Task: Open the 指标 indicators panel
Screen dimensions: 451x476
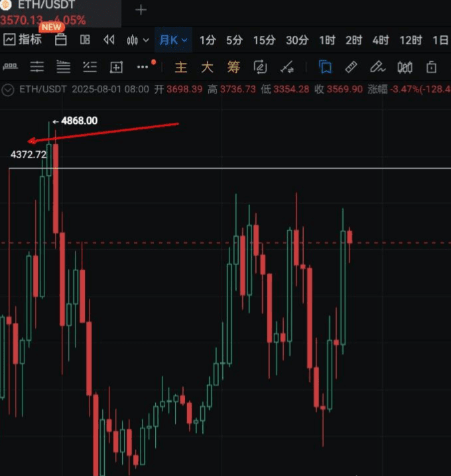Action: point(23,40)
